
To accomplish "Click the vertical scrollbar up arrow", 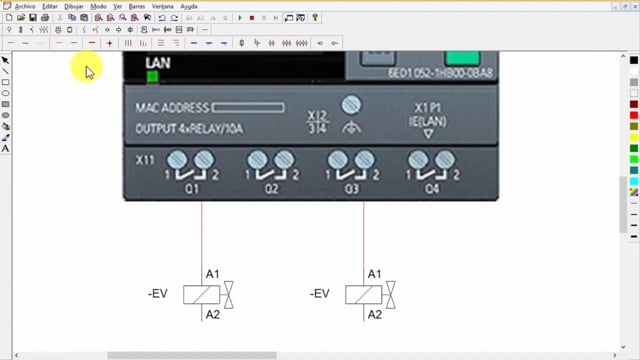I will 623,56.
